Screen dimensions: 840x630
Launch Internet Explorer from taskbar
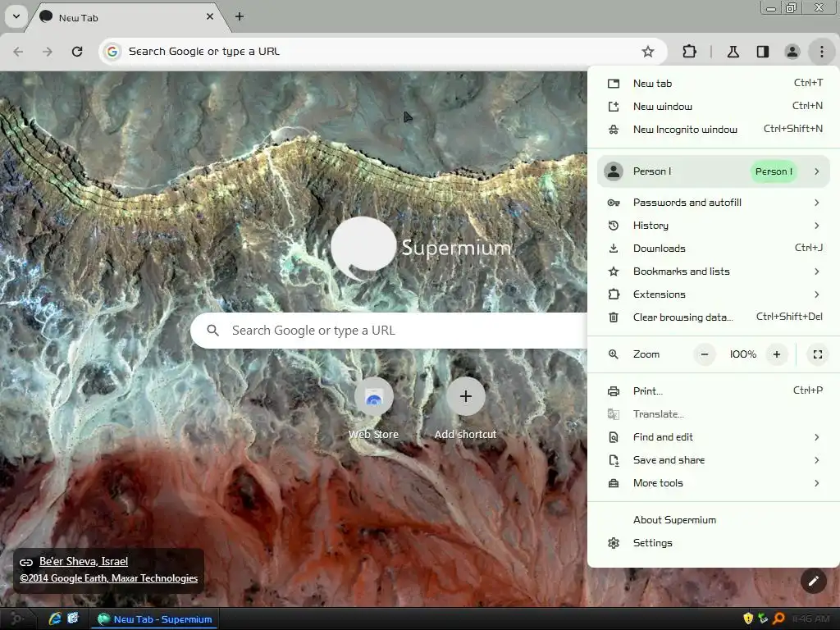point(55,619)
